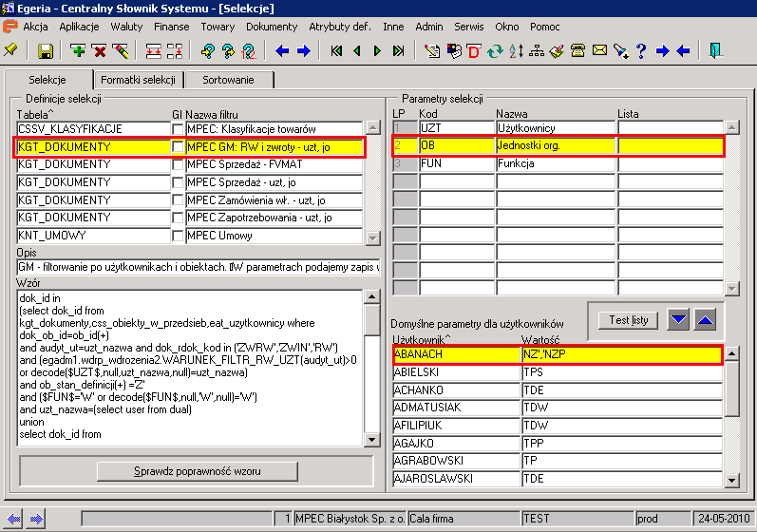Refresh data with green circular arrows
757x532 pixels.
point(495,50)
